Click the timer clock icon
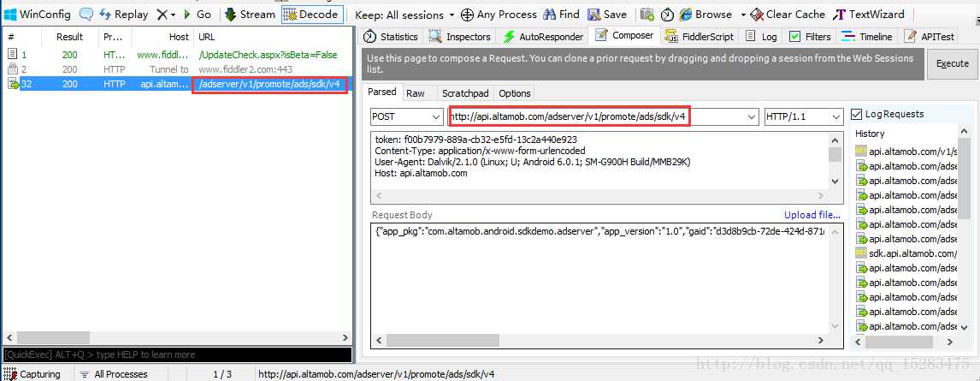The image size is (980, 381). point(668,15)
